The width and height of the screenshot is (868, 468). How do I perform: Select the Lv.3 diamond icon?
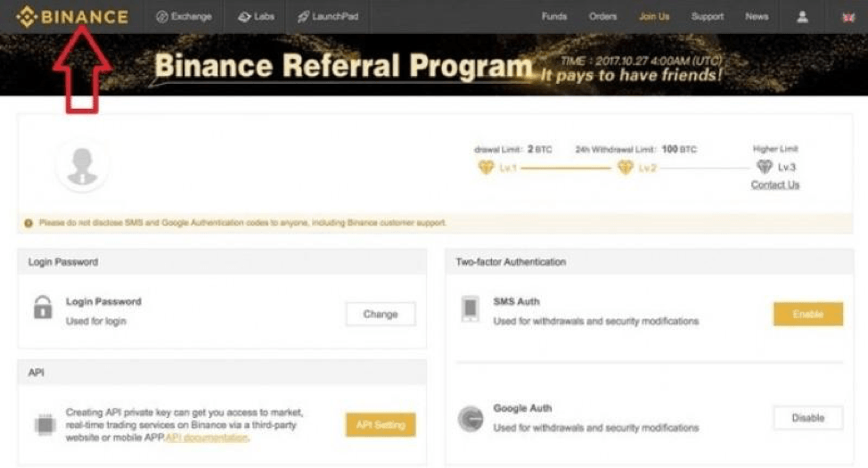pyautogui.click(x=764, y=166)
